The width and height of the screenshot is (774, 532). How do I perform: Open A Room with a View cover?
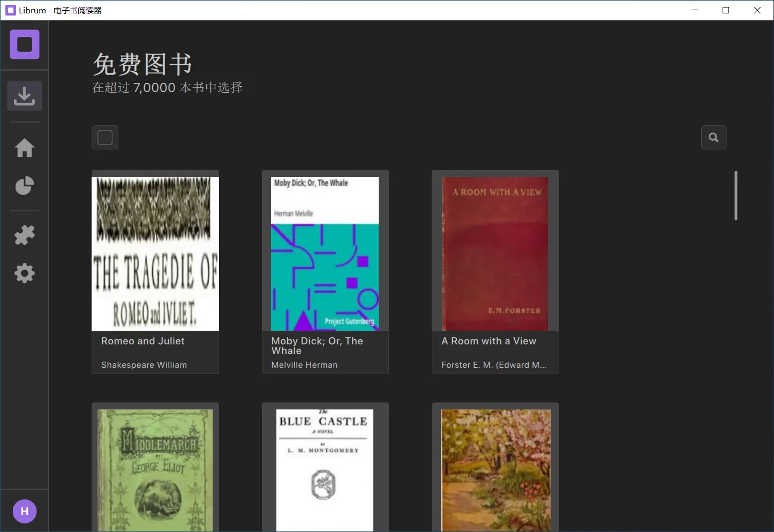(495, 254)
